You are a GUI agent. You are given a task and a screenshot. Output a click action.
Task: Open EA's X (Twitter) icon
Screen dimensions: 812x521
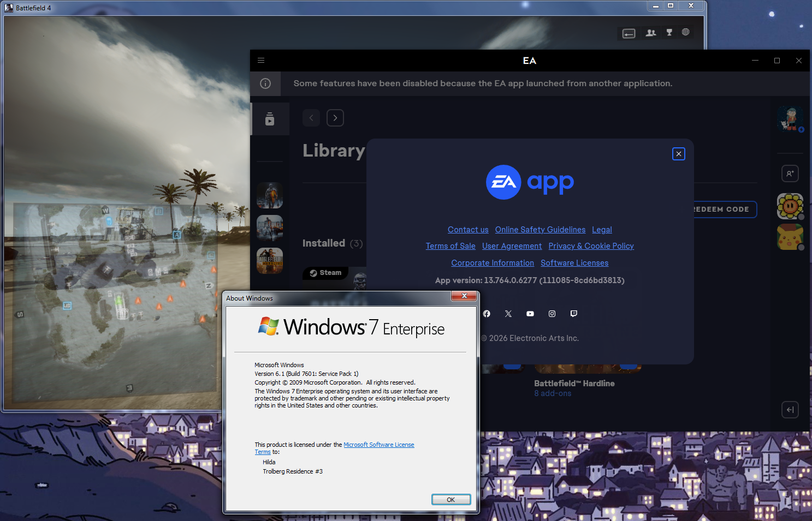click(508, 314)
